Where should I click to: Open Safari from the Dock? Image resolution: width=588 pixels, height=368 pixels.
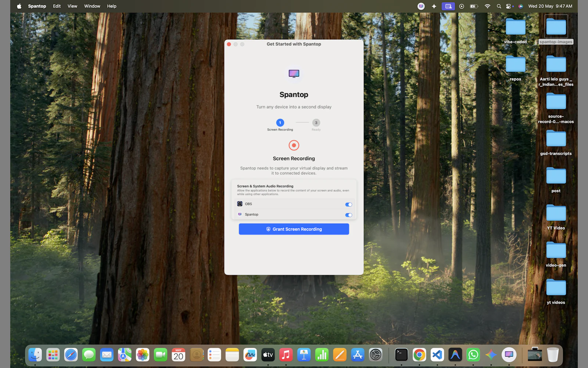(71, 355)
